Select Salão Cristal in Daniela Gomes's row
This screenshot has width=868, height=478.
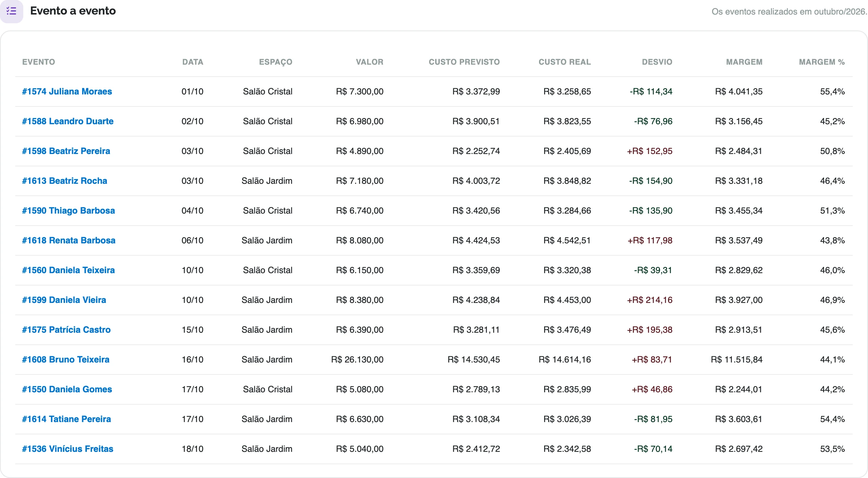(x=268, y=389)
